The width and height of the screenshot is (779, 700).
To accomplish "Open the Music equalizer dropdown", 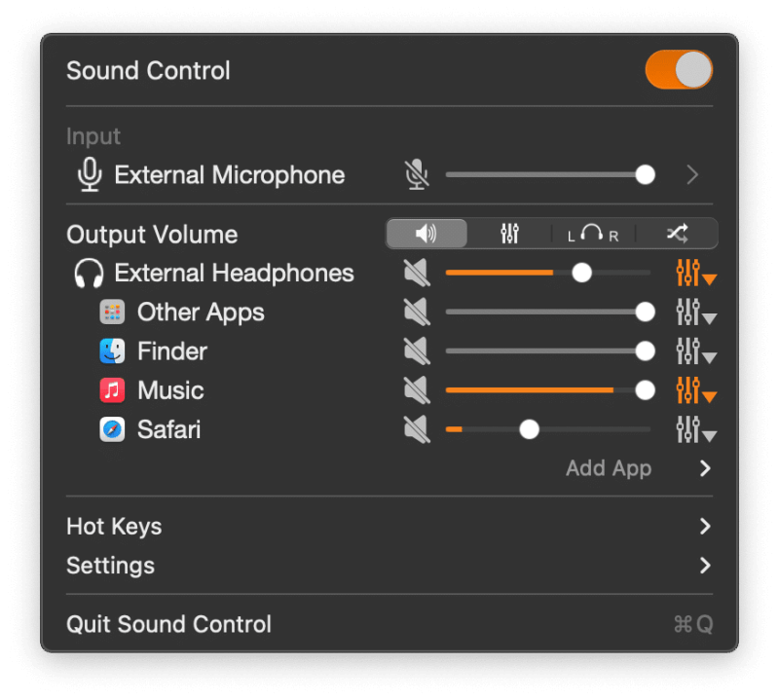I will [x=695, y=390].
